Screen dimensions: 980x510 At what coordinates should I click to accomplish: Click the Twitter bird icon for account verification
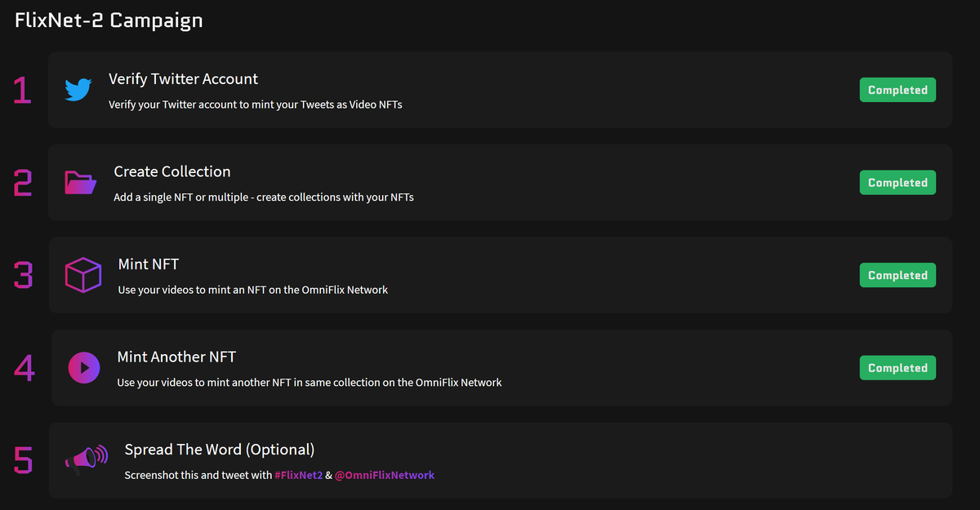point(78,90)
